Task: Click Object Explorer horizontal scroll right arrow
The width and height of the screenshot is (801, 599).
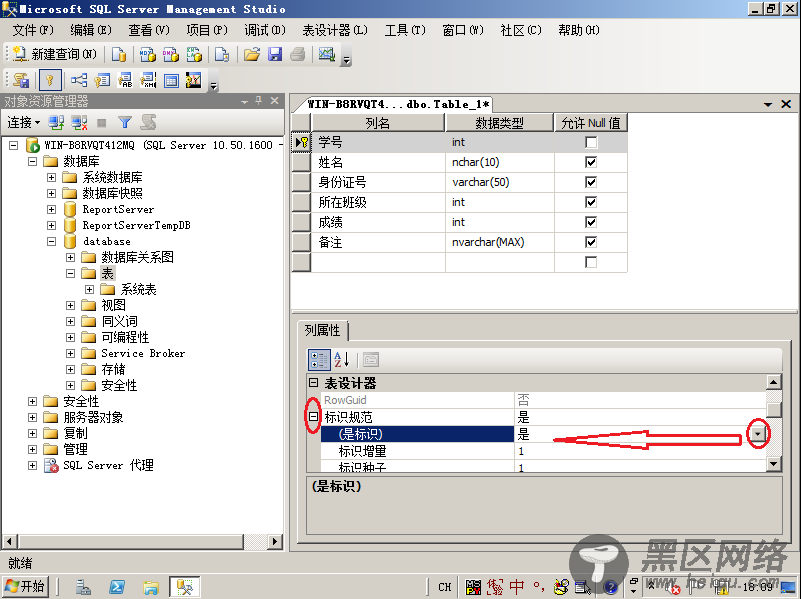Action: [x=275, y=541]
